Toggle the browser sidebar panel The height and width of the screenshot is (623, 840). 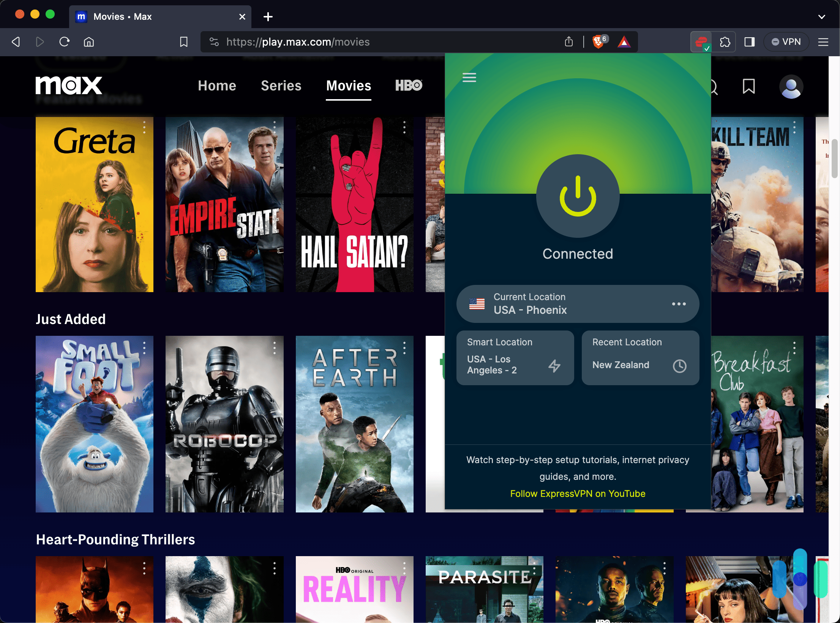tap(749, 42)
